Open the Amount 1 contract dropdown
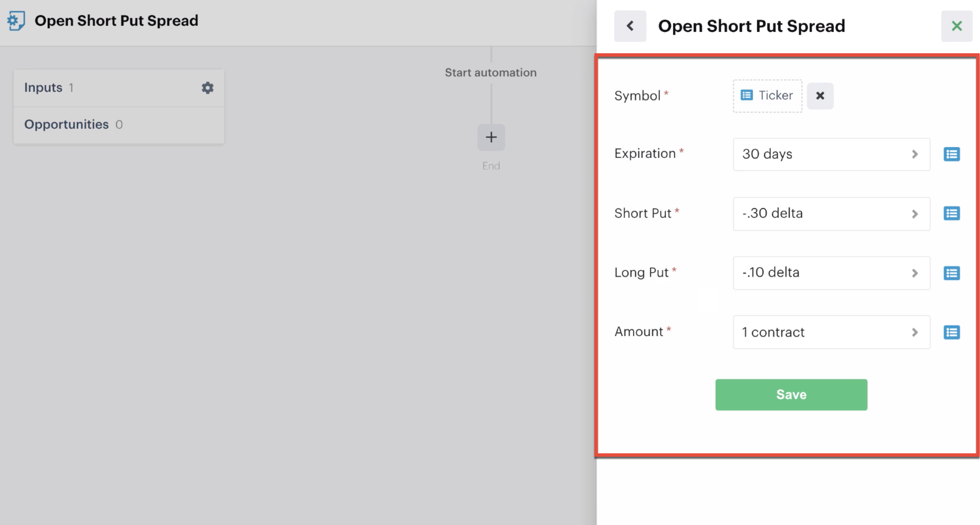The image size is (980, 525). pyautogui.click(x=832, y=332)
